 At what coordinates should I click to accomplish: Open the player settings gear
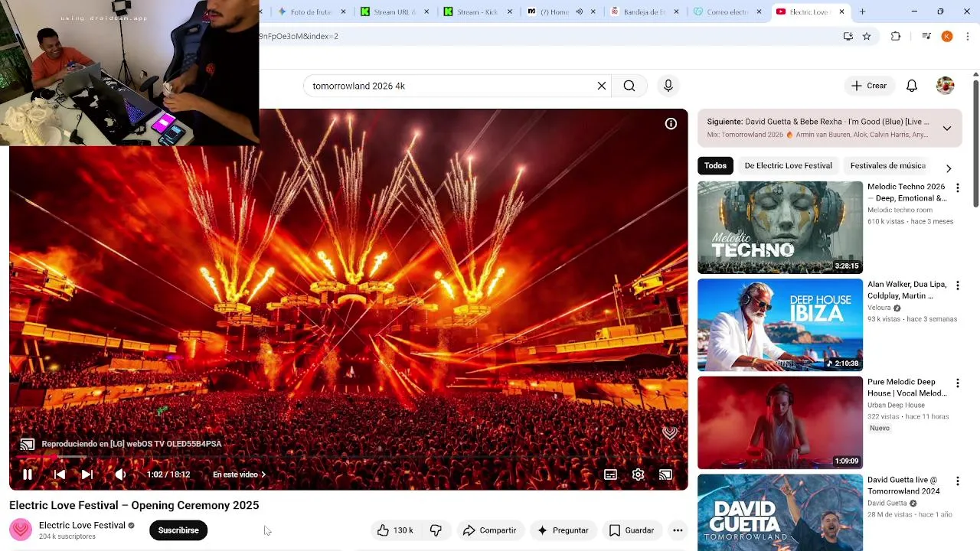638,474
